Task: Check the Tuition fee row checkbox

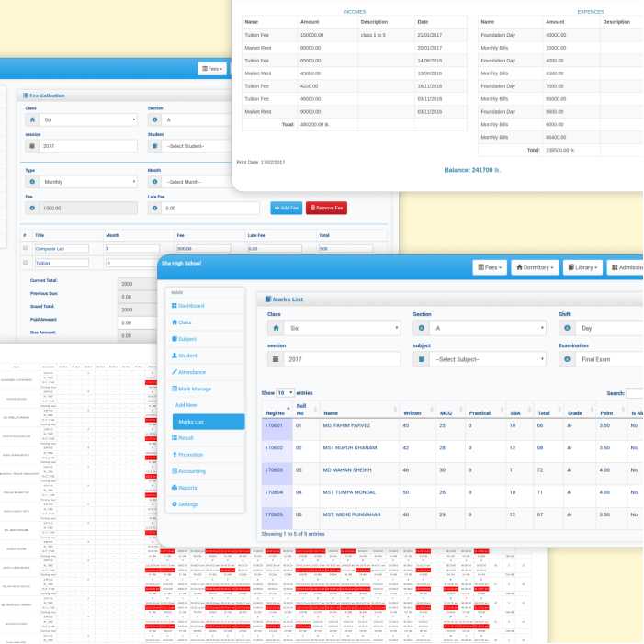Action: (25, 263)
